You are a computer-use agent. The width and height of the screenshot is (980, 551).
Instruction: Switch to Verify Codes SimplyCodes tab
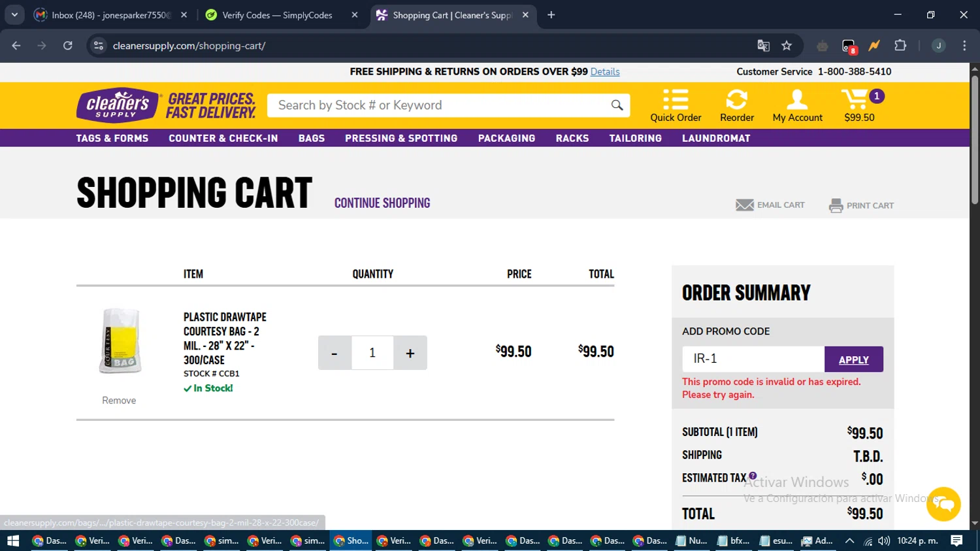(282, 15)
